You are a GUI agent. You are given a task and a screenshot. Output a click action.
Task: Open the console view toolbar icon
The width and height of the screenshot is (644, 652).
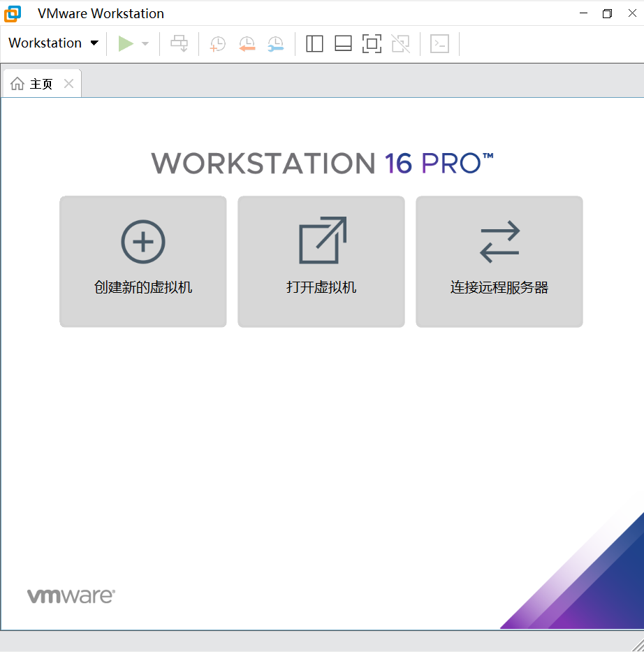439,43
